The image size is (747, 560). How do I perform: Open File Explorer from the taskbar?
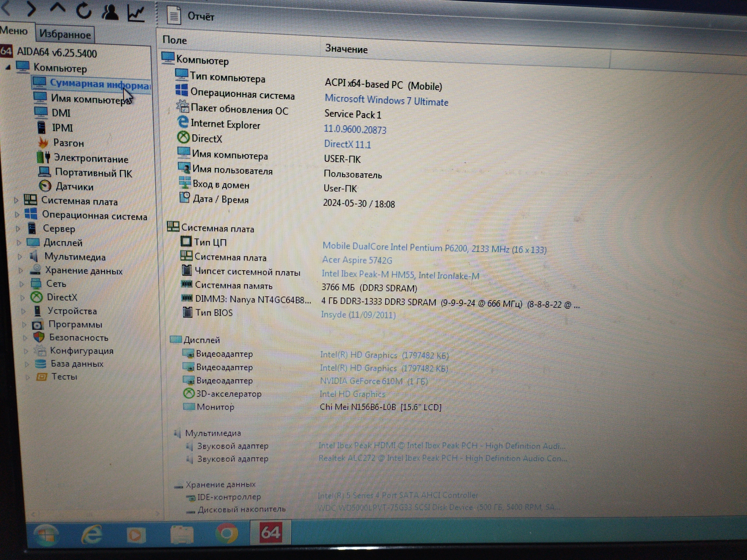(182, 535)
